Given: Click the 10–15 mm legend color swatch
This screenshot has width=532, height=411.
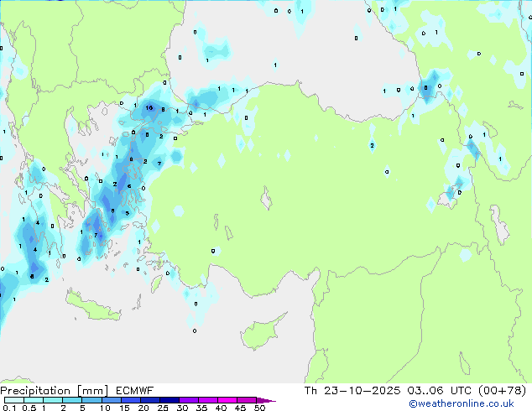Looking at the screenshot, I should (112, 400).
